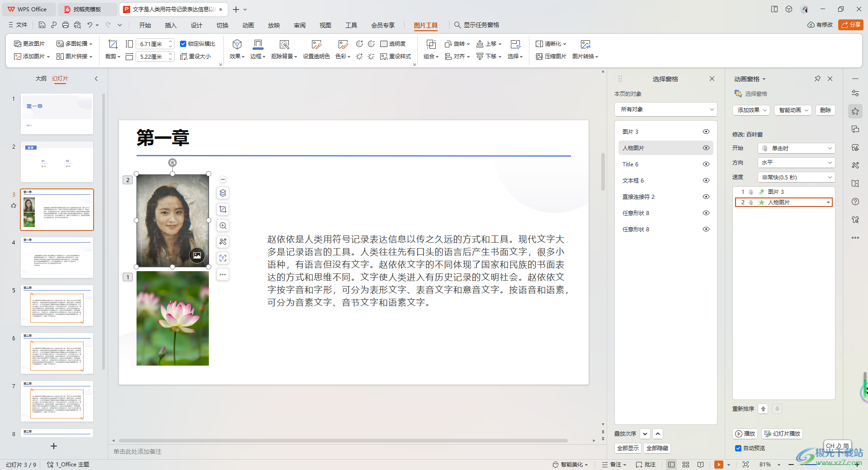868x470 pixels.
Task: Click Set Transparent Color (设置透明色)
Action: 316,49
